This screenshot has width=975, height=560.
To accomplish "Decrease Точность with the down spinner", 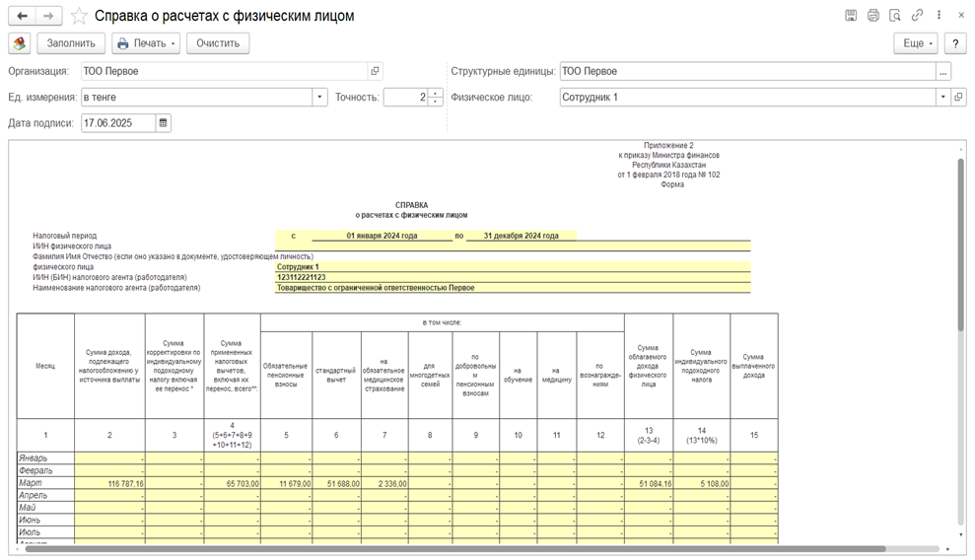I will click(x=436, y=102).
